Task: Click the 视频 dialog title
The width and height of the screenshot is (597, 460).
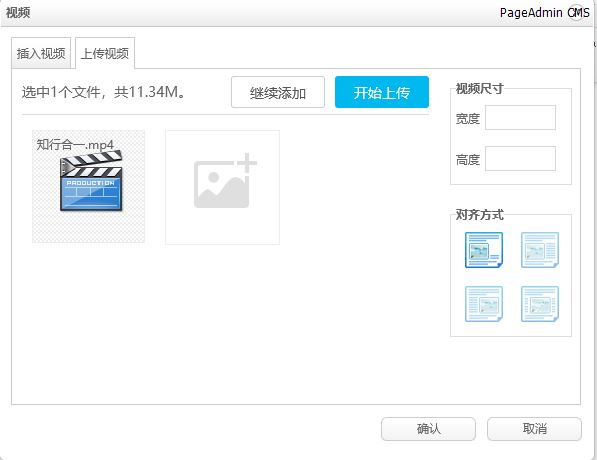Action: point(18,13)
